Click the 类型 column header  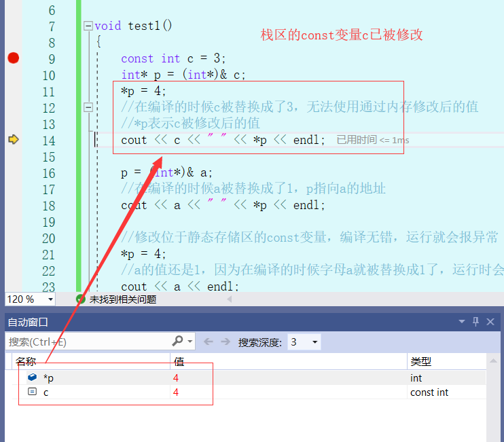click(446, 361)
